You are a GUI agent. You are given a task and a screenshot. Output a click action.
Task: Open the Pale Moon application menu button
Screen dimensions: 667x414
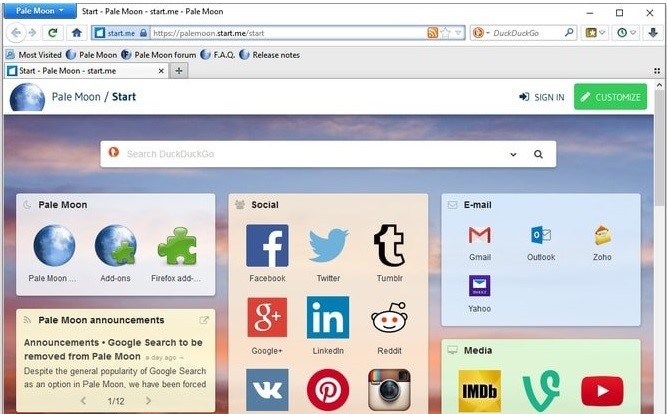pyautogui.click(x=40, y=11)
